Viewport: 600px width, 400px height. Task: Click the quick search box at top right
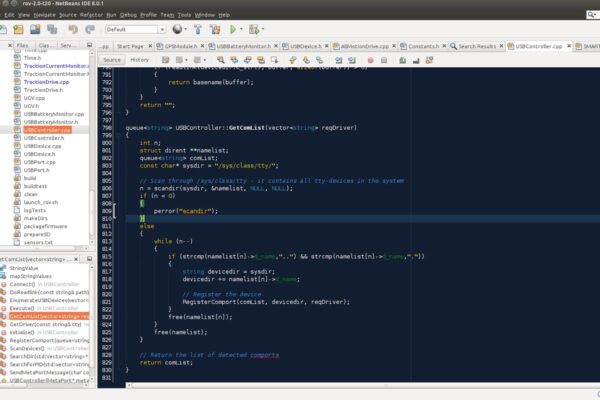593,15
